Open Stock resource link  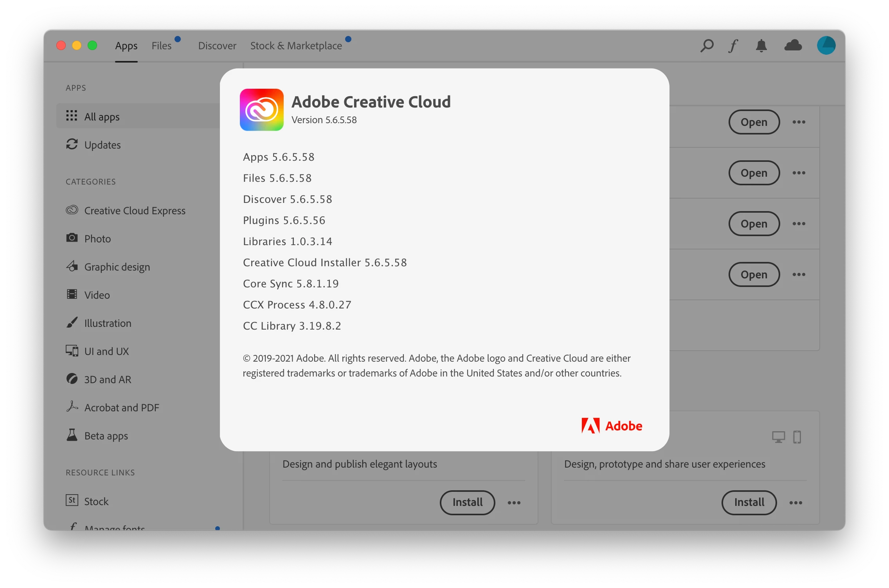[96, 501]
